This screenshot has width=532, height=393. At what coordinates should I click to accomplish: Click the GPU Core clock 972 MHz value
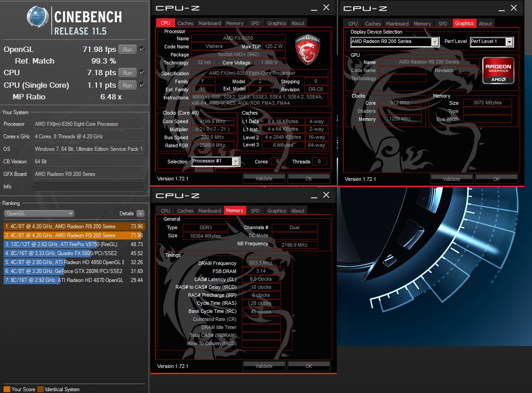[400, 103]
